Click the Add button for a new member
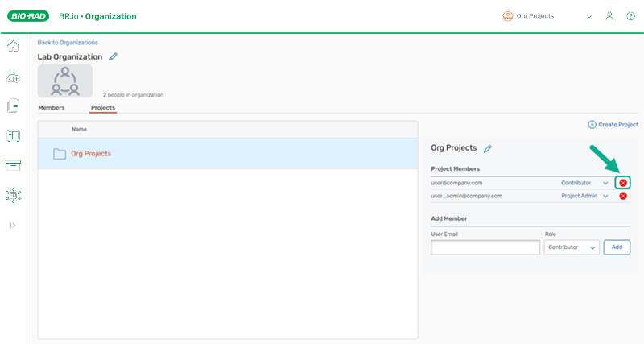 [617, 247]
